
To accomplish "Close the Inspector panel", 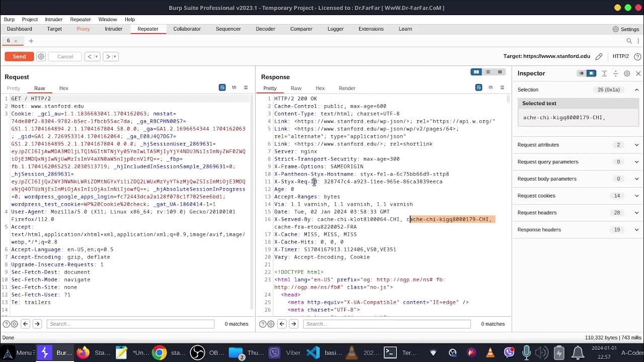I will coord(638,73).
